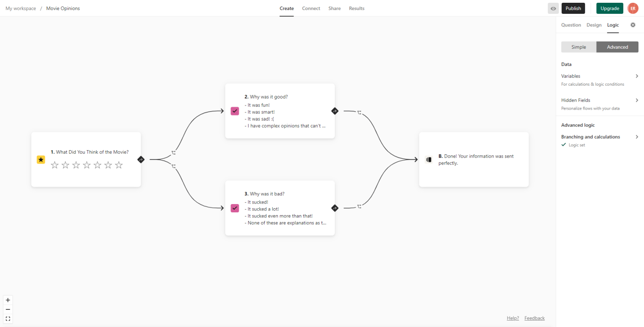Switch to Simple logic mode
Viewport: 644px width, 327px height.
(x=579, y=47)
